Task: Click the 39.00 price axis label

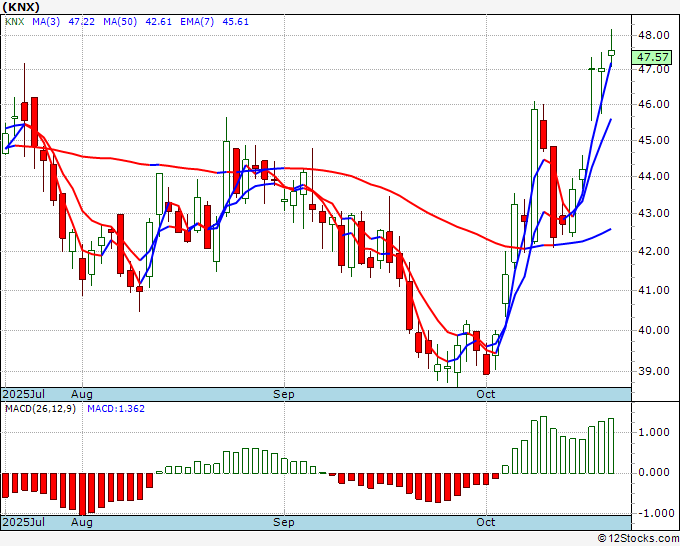Action: click(654, 371)
